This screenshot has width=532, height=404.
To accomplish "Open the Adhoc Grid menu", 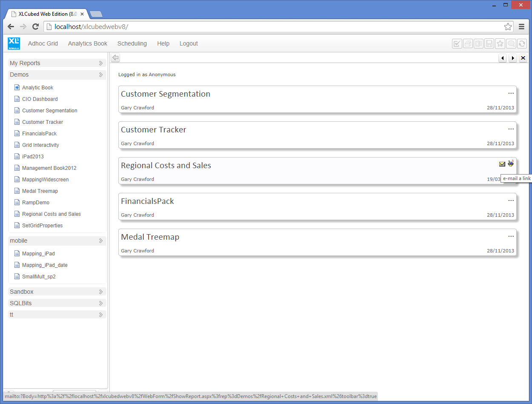I will [x=43, y=43].
